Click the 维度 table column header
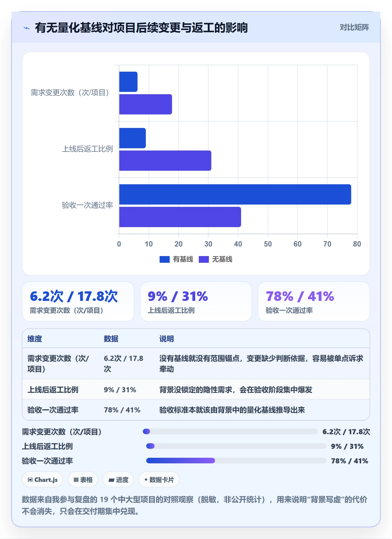This screenshot has height=539, width=392. [x=35, y=339]
